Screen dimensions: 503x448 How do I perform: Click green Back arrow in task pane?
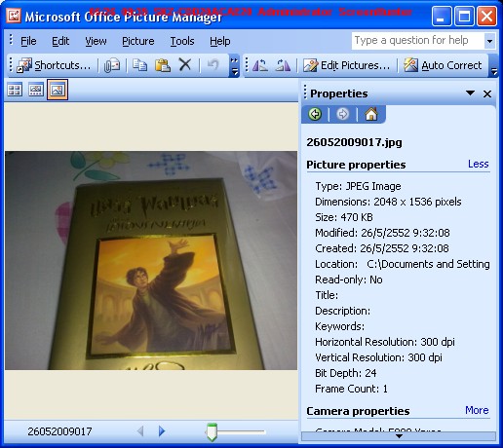pyautogui.click(x=315, y=114)
